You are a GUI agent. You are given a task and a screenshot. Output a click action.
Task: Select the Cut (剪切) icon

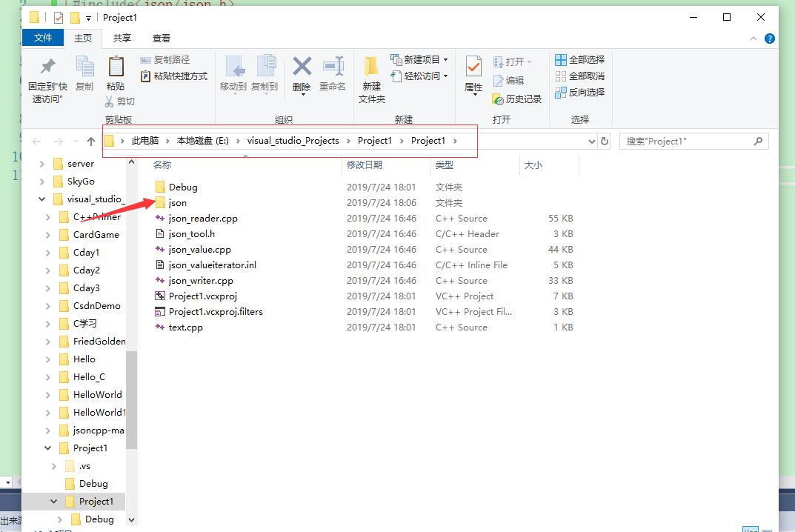[x=119, y=100]
